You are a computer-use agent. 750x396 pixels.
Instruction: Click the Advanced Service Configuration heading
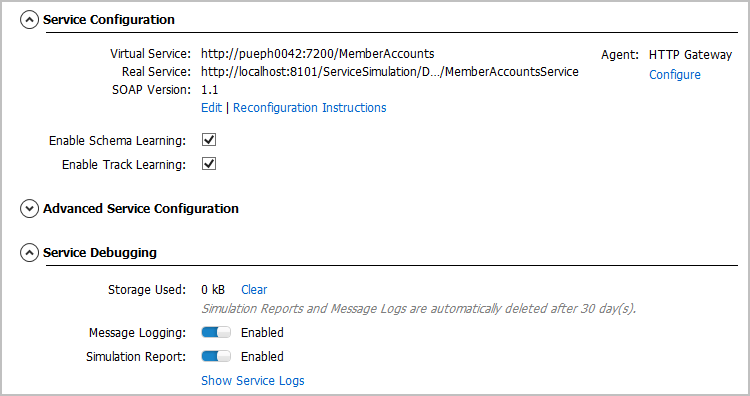141,209
